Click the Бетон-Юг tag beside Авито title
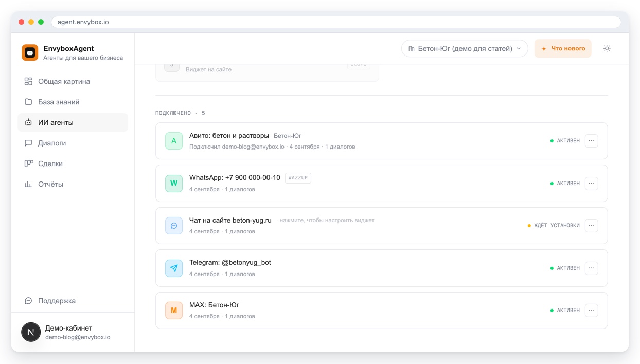The width and height of the screenshot is (640, 364). click(x=288, y=136)
